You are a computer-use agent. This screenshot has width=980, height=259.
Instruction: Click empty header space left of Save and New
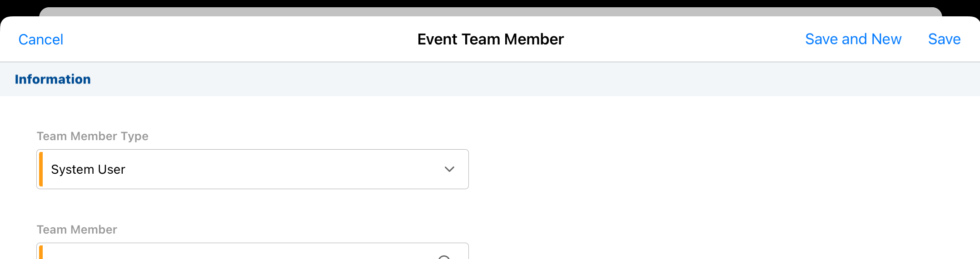tap(682, 39)
